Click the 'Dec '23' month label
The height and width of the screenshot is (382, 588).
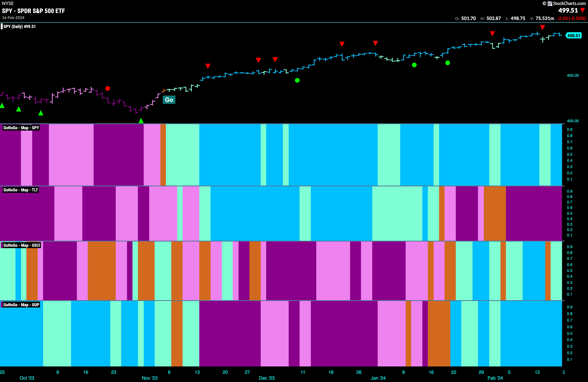pyautogui.click(x=267, y=378)
